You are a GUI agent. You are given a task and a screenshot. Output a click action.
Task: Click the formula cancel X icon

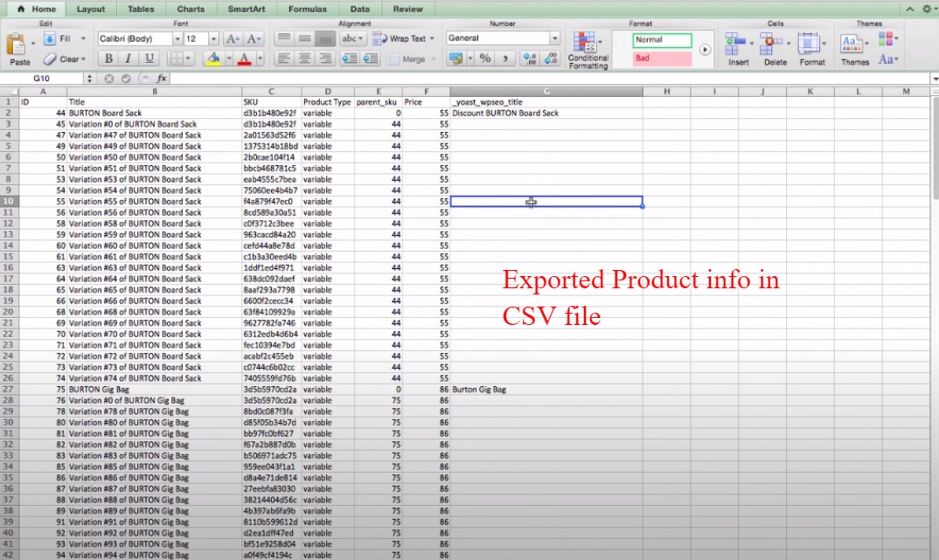click(109, 79)
